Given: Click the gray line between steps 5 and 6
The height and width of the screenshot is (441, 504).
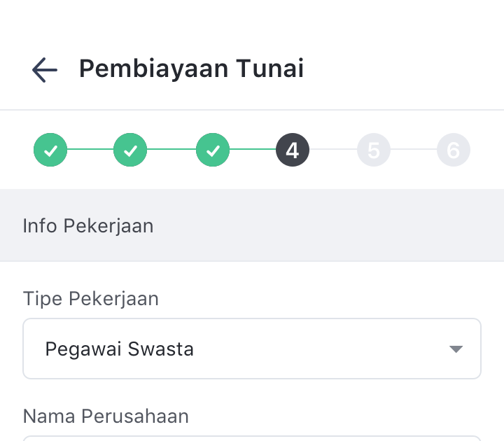Looking at the screenshot, I should (x=413, y=150).
